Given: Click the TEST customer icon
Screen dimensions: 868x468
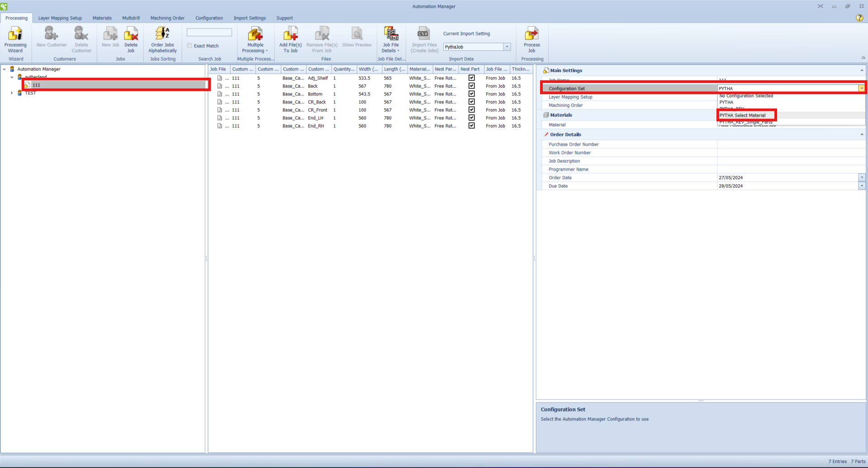Looking at the screenshot, I should click(x=19, y=93).
